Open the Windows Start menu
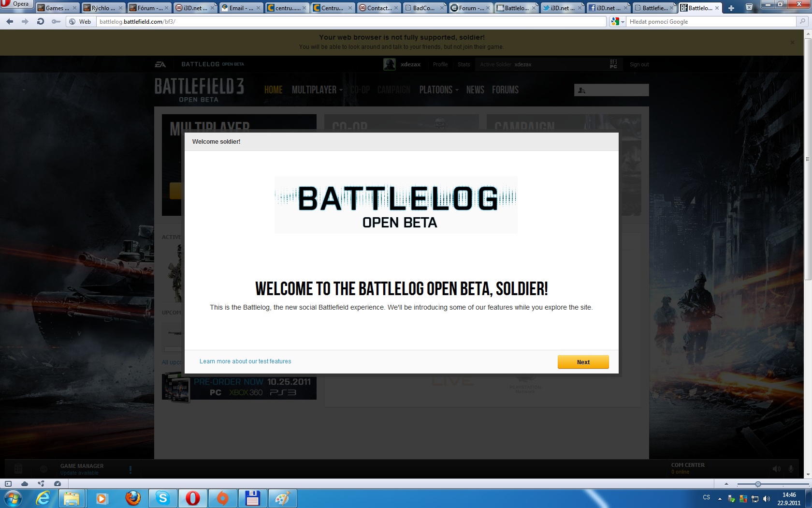Viewport: 812px width, 508px height. 13,498
